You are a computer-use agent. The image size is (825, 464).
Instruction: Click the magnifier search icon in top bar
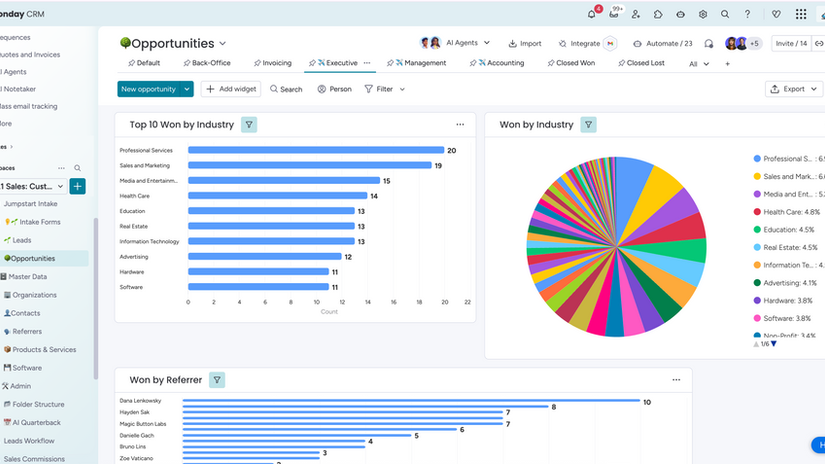coord(725,14)
